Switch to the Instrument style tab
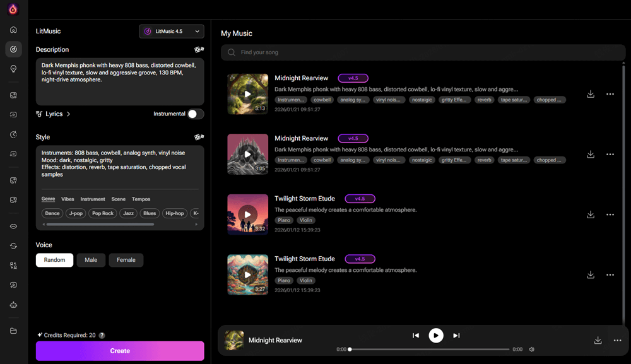This screenshot has width=631, height=364. click(93, 199)
